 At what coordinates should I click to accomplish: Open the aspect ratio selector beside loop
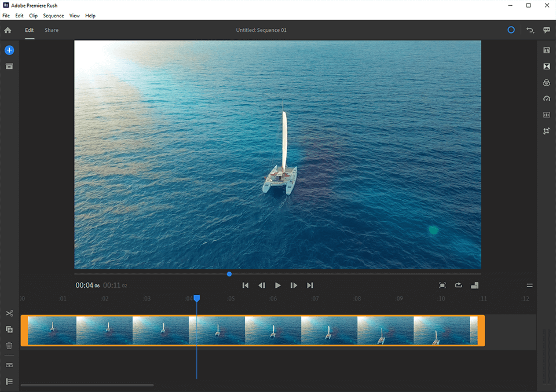[x=475, y=285]
